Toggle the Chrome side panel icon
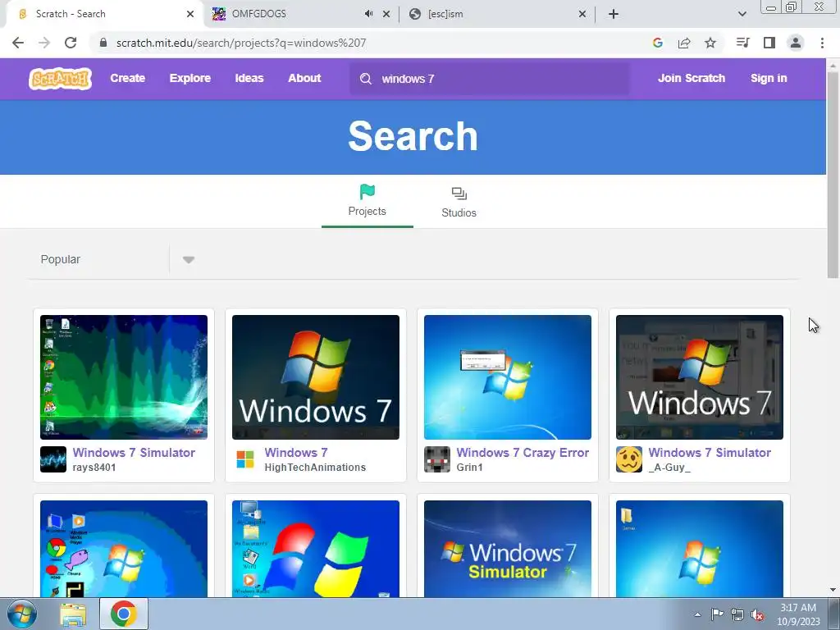This screenshot has height=630, width=840. coord(769,43)
